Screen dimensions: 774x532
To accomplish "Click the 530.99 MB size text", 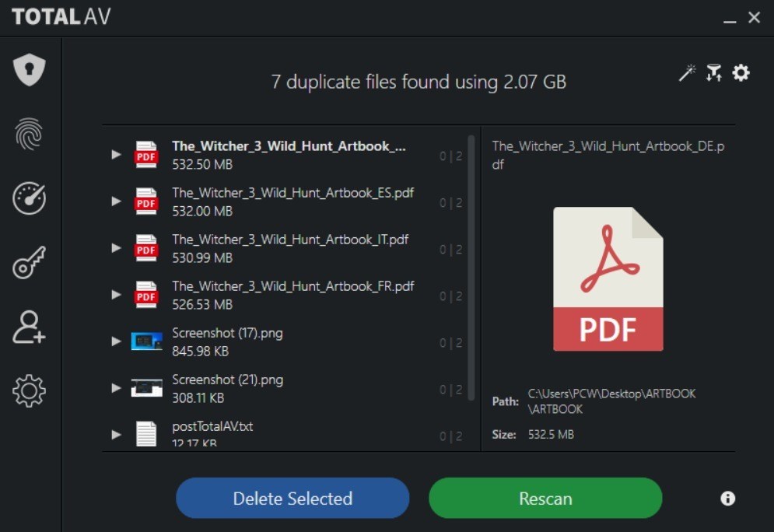I will (202, 257).
